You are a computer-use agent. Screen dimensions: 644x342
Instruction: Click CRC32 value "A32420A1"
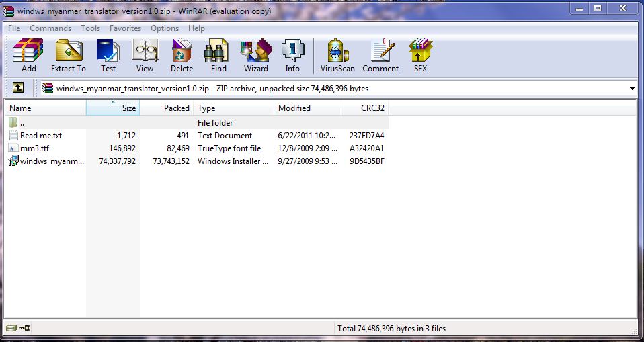click(367, 148)
